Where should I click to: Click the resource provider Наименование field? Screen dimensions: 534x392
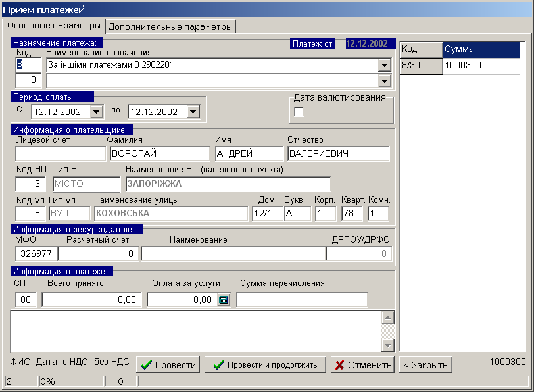point(233,254)
